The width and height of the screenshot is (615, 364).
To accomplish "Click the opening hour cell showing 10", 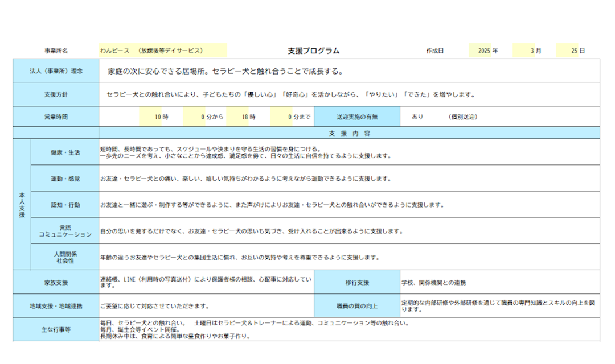I will pyautogui.click(x=150, y=117).
